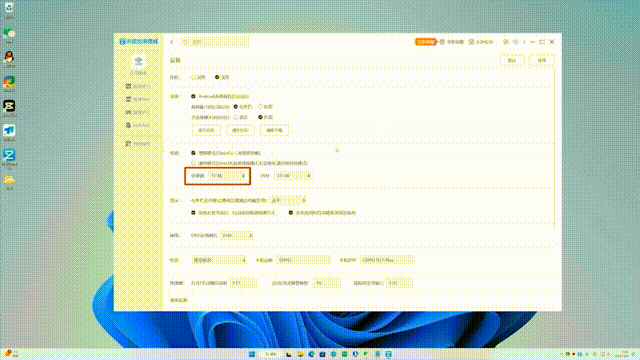The height and width of the screenshot is (360, 640).
Task: Toggle the Android system checkbox
Action: [193, 97]
